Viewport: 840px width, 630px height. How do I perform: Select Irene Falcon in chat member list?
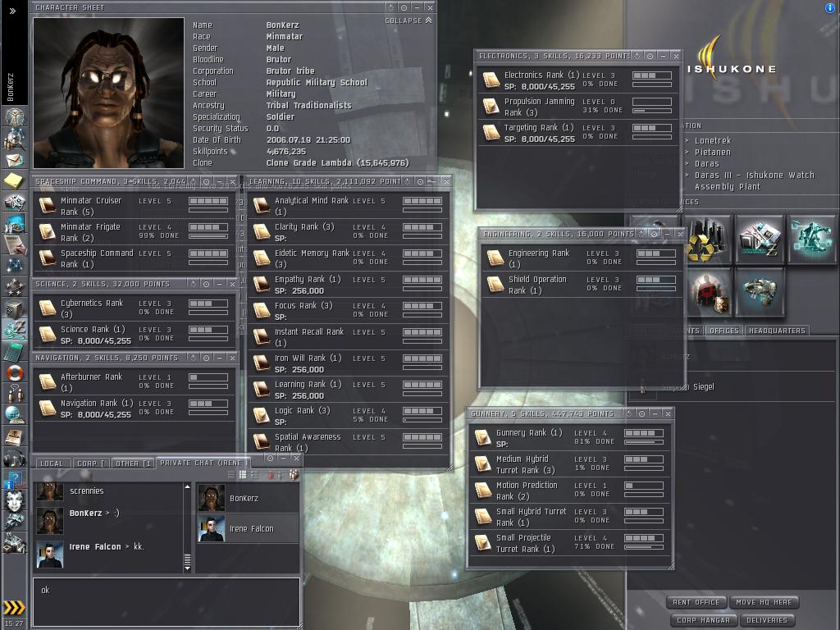point(248,528)
